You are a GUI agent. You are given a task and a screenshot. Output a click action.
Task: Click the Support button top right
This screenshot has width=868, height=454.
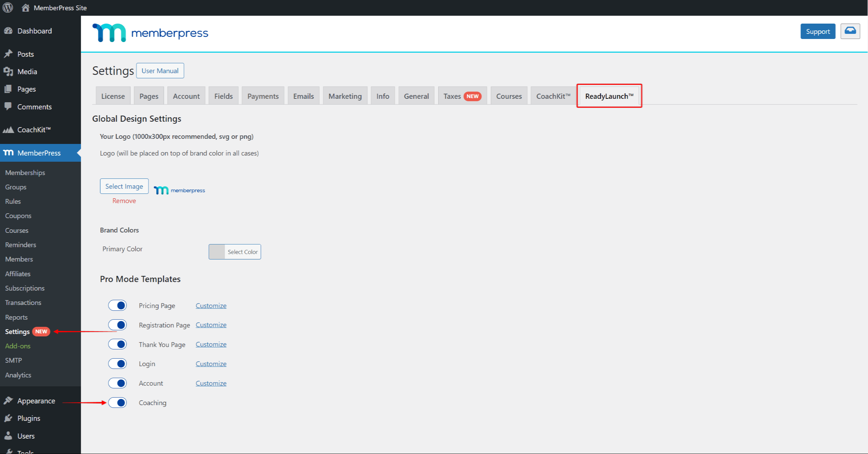817,31
